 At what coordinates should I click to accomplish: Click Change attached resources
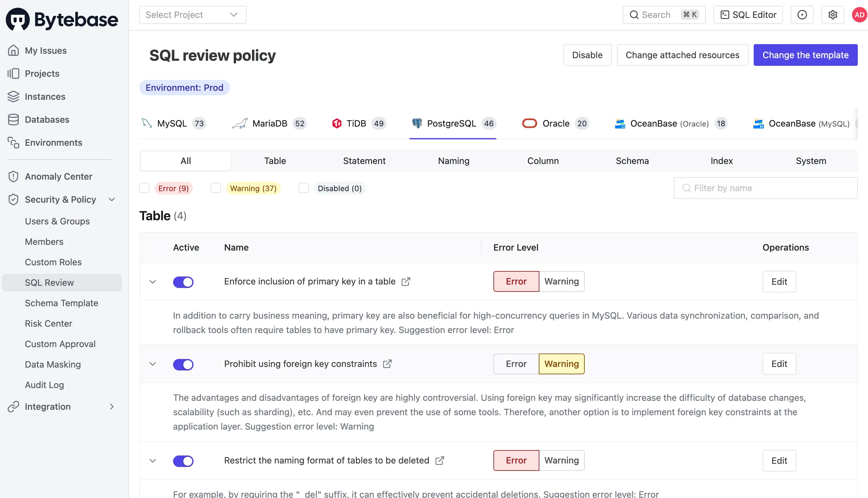coord(682,55)
